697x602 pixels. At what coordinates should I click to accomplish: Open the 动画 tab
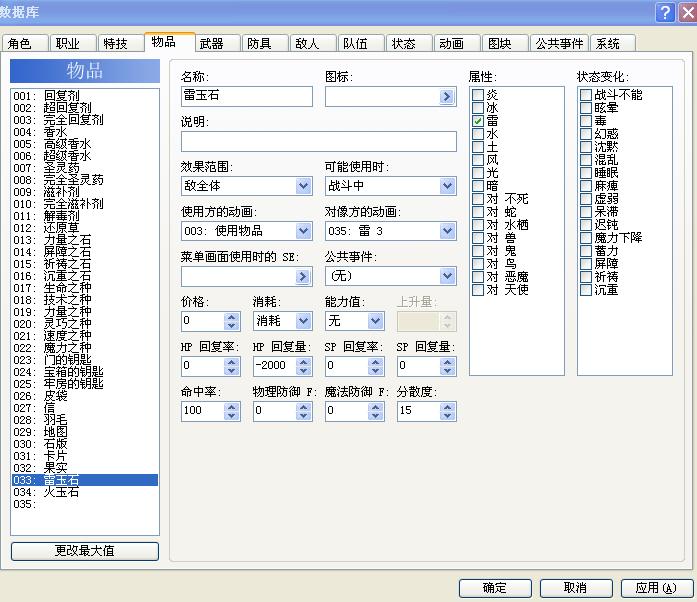pyautogui.click(x=457, y=43)
